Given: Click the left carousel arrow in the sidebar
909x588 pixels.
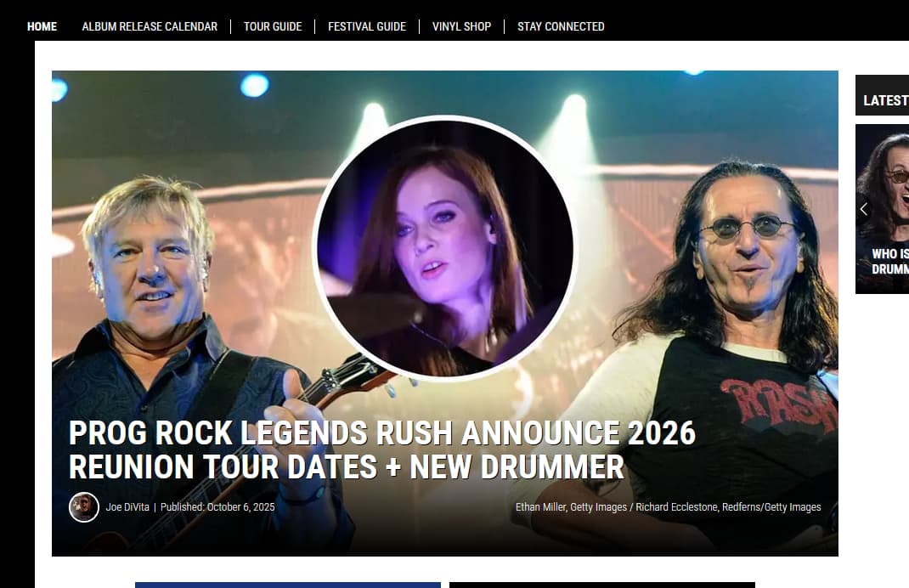Looking at the screenshot, I should point(864,209).
